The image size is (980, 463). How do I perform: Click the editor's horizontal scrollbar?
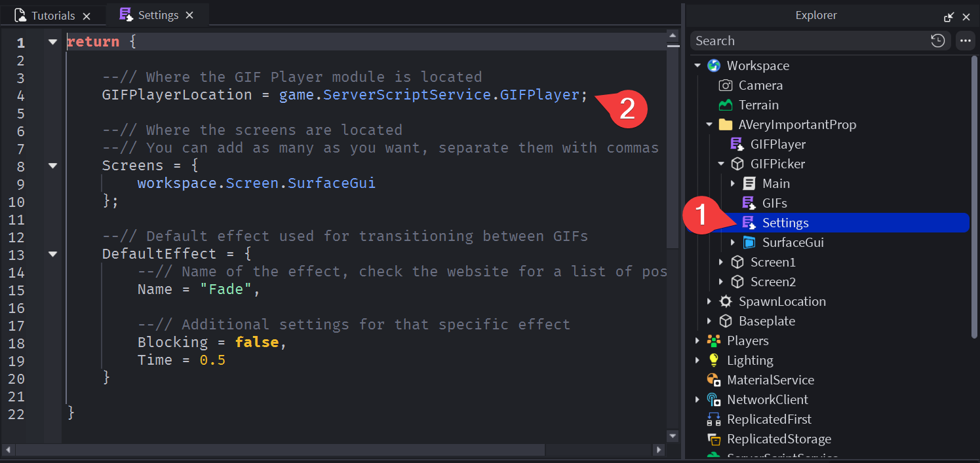[x=280, y=450]
